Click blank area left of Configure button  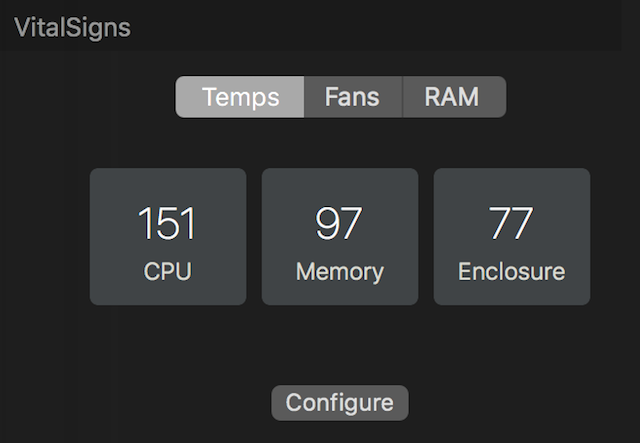coord(150,403)
